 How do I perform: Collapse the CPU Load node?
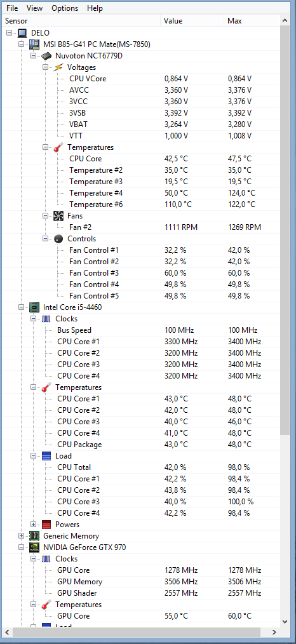34,456
